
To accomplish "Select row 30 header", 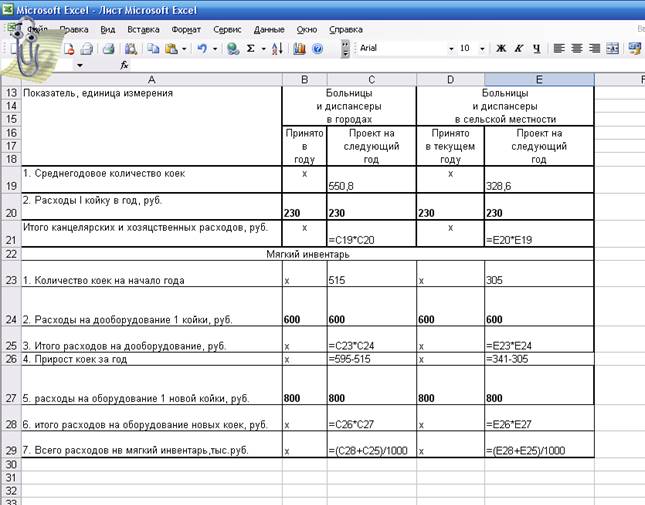I will pyautogui.click(x=11, y=464).
